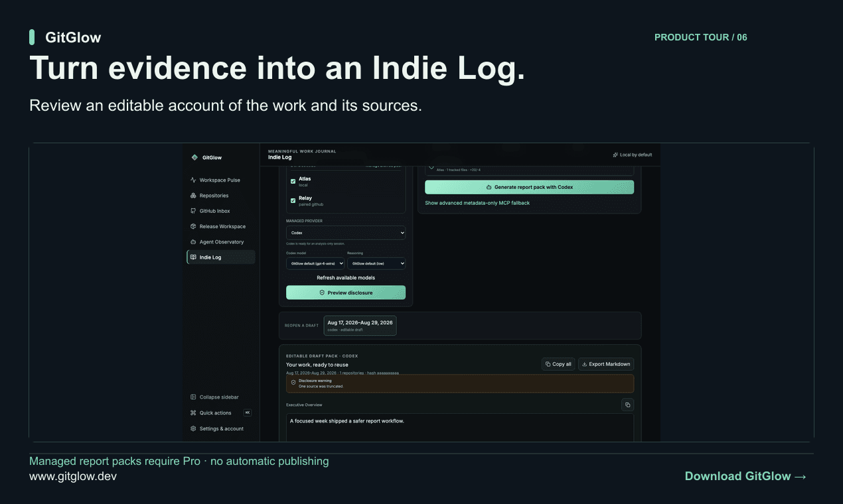
Task: Open the Reasoning level dropdown
Action: [376, 263]
